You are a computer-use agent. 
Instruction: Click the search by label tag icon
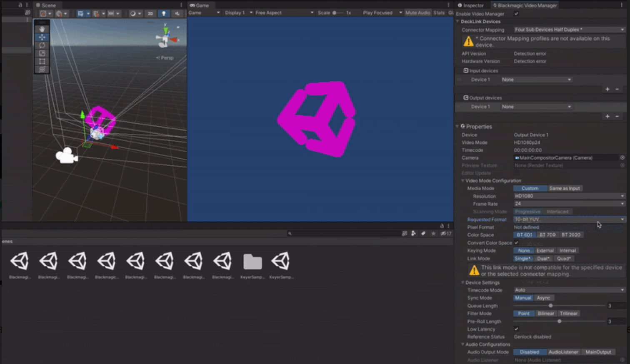coord(423,234)
